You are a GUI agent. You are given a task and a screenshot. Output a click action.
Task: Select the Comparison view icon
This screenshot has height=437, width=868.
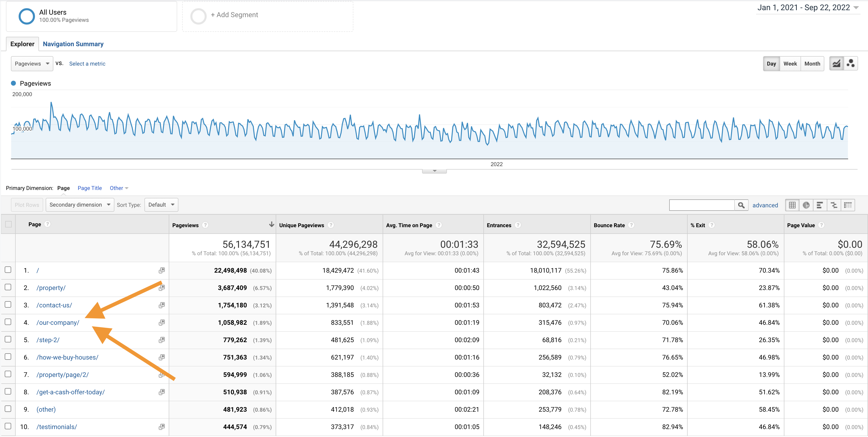pos(834,205)
